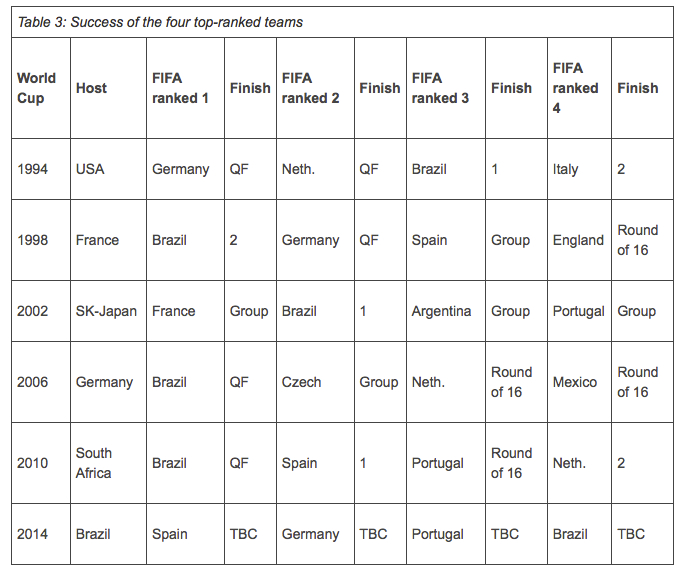Click the 'Portugal' cell in 2014 row
This screenshot has height=575, width=685.
click(446, 534)
